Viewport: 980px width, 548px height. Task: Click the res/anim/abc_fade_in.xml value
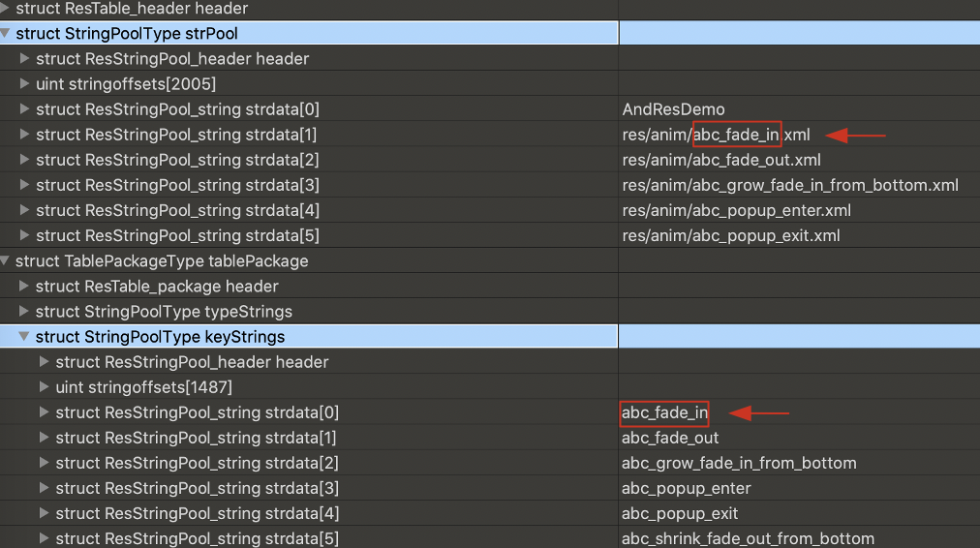(716, 135)
